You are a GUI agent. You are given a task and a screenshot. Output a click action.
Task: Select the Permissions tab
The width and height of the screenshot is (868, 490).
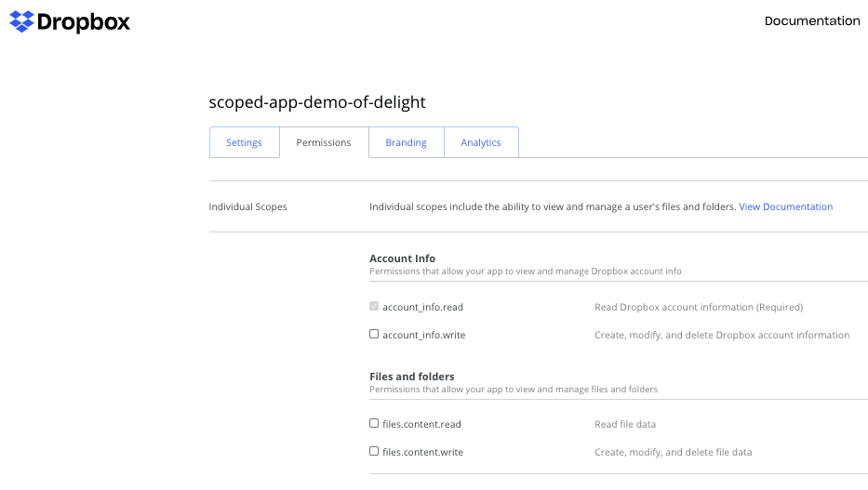coord(324,142)
